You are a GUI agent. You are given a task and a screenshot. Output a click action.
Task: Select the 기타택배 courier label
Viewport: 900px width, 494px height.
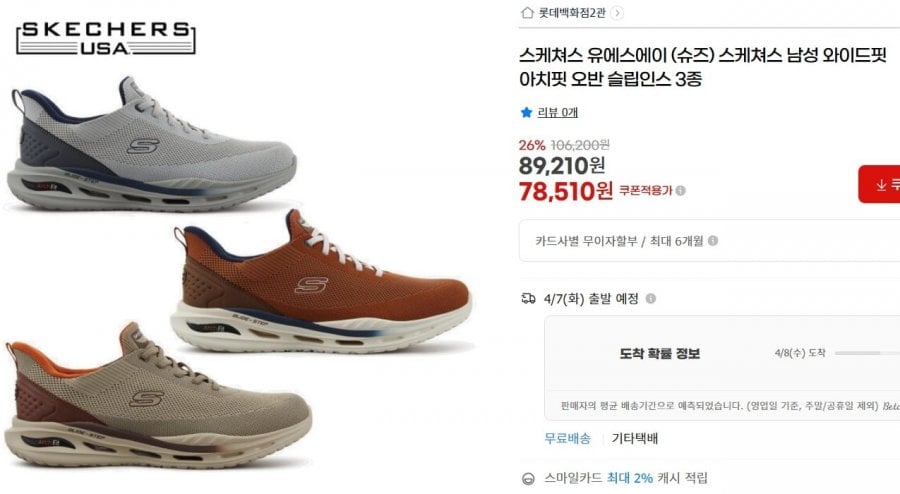point(635,438)
